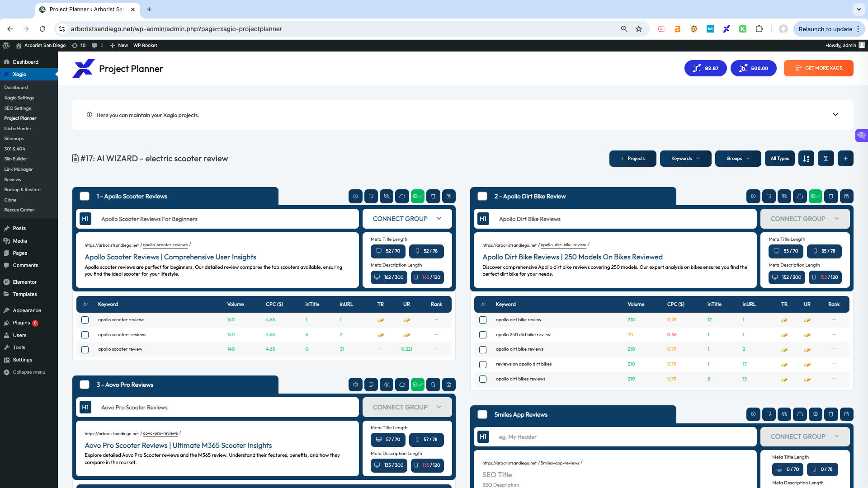The width and height of the screenshot is (868, 488).
Task: Delete the Apollo Dirt Bike Review group
Action: pyautogui.click(x=831, y=197)
